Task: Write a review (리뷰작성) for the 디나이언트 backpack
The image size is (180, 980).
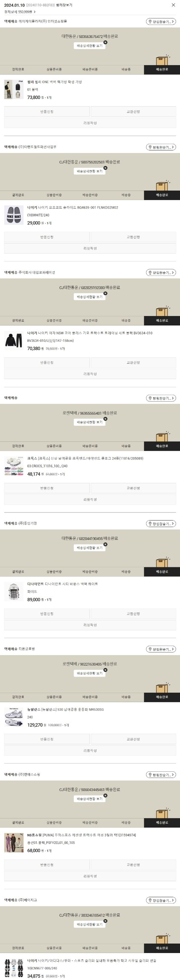Action: pyautogui.click(x=90, y=625)
